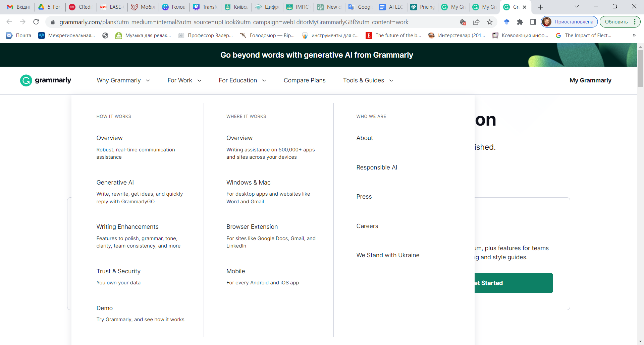This screenshot has width=644, height=345.
Task: Open Browser Extension entry
Action: point(252,227)
